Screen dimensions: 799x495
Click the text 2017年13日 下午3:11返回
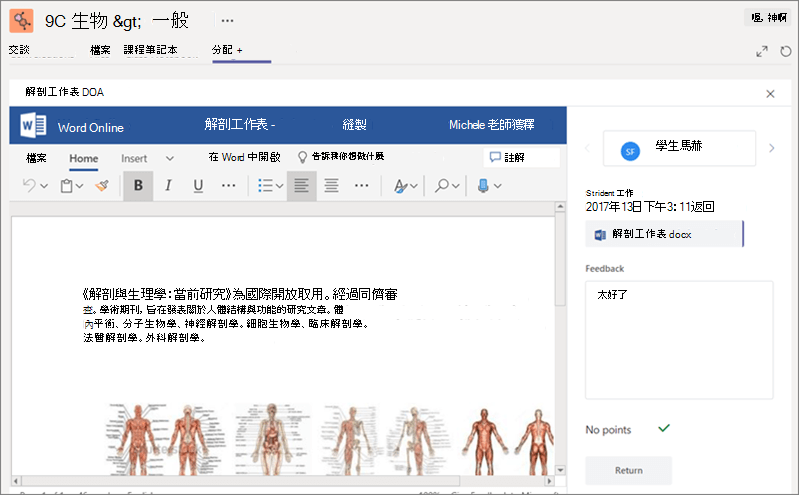pyautogui.click(x=650, y=206)
